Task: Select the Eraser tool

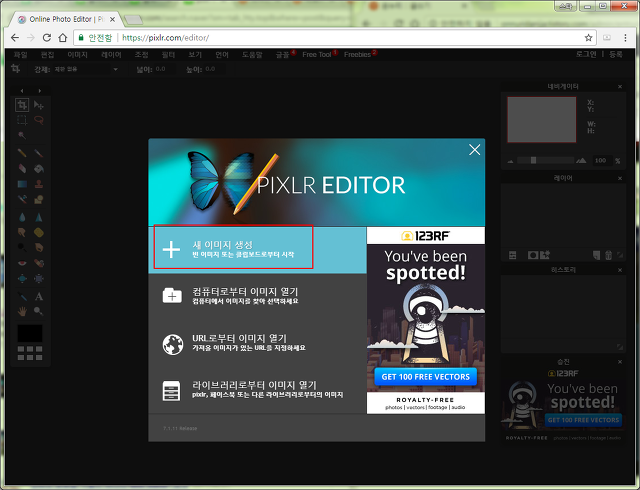Action: [22, 168]
